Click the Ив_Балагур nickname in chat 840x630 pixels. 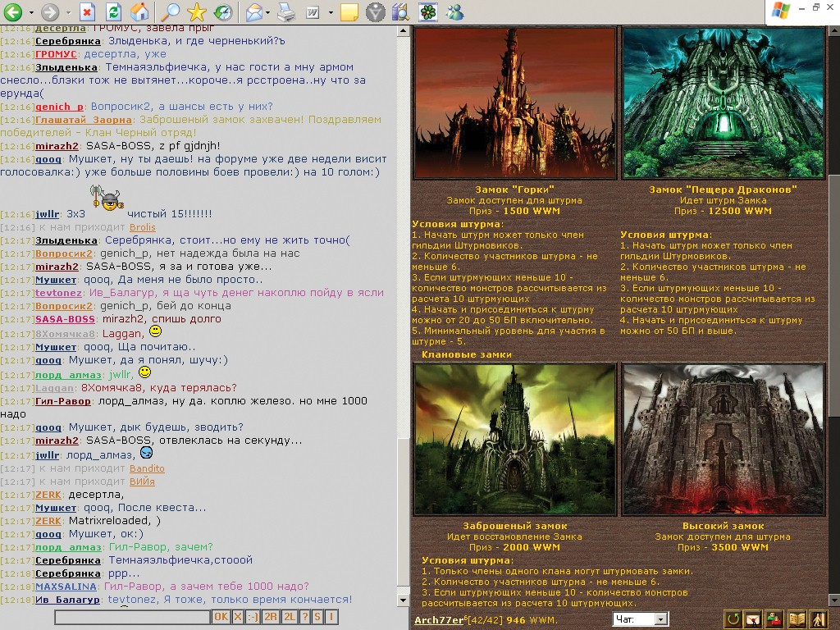coord(67,600)
